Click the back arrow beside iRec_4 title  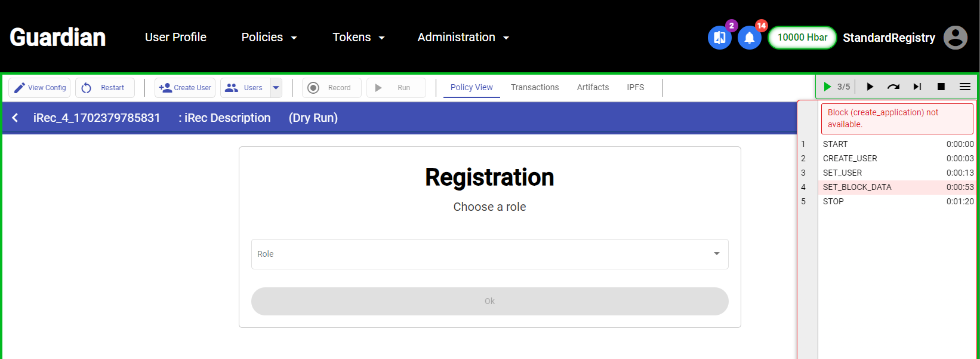click(15, 118)
